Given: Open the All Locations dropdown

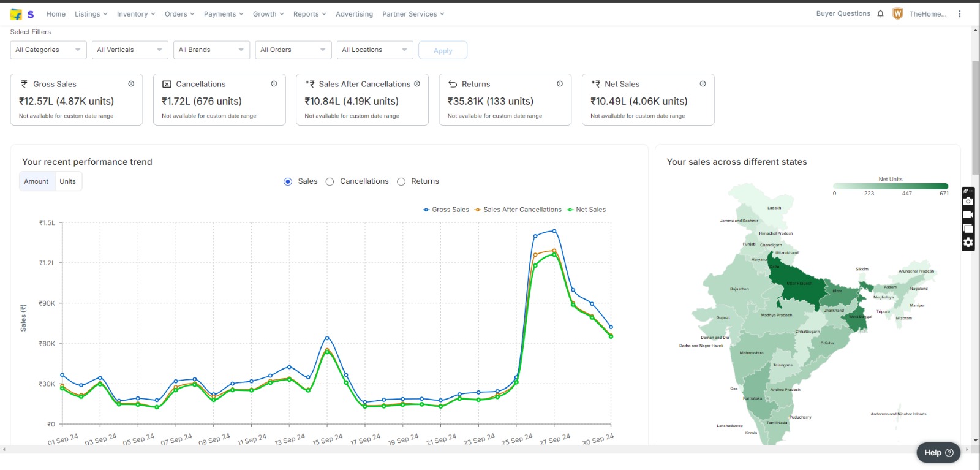Looking at the screenshot, I should click(375, 50).
